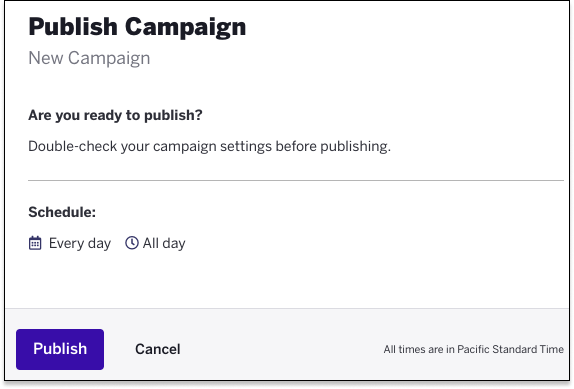The width and height of the screenshot is (574, 389).
Task: Open the day schedule via calendar icon
Action: [35, 243]
